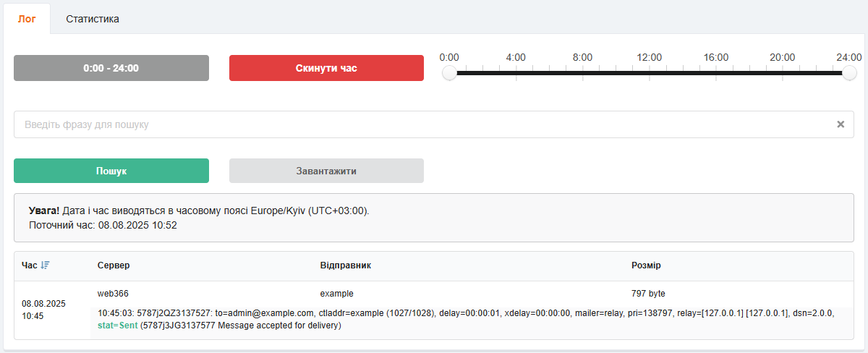Click the 08.08.2025 10:45 timestamp cell
868x353 pixels.
coord(43,310)
